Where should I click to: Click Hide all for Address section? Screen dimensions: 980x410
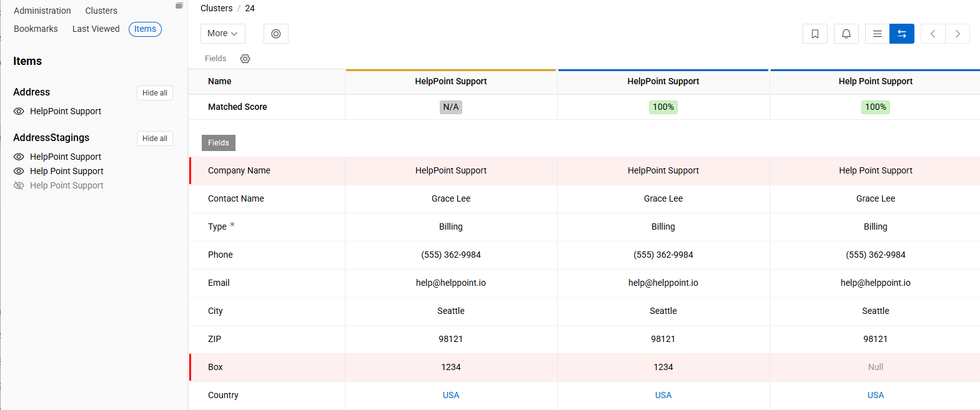(x=154, y=93)
